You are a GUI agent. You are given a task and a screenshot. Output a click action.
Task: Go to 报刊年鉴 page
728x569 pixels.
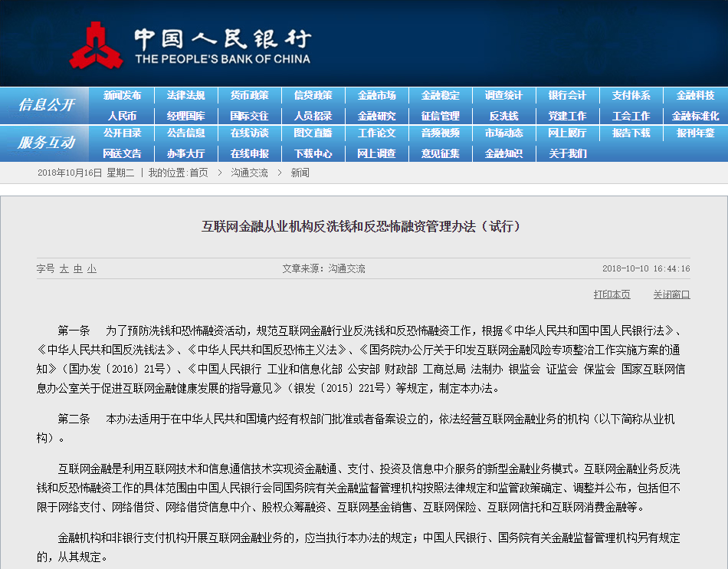[695, 133]
